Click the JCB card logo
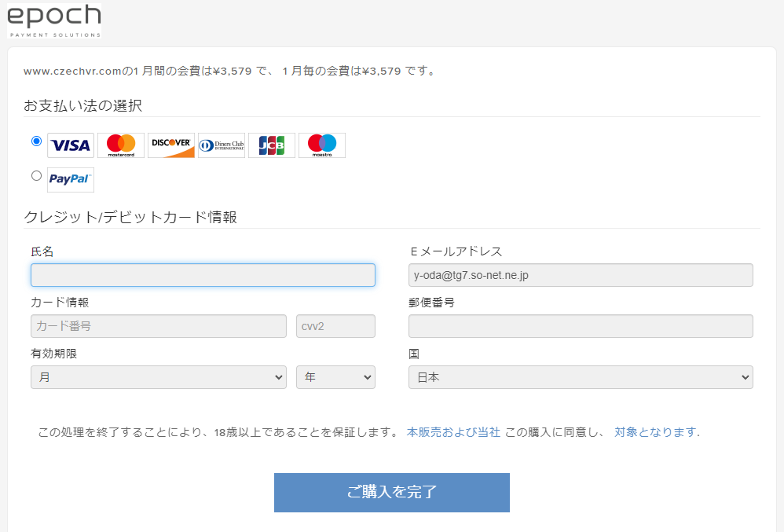 pyautogui.click(x=271, y=145)
